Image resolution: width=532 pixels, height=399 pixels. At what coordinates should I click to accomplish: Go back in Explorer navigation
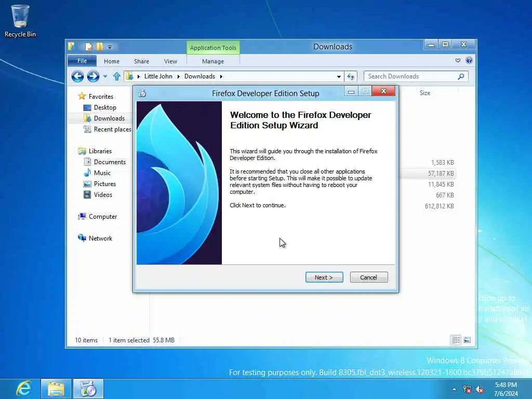78,76
